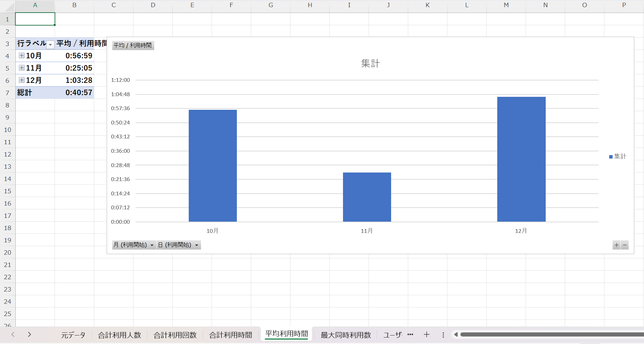This screenshot has width=644, height=344.
Task: Expand the 11月 row group
Action: coord(22,68)
